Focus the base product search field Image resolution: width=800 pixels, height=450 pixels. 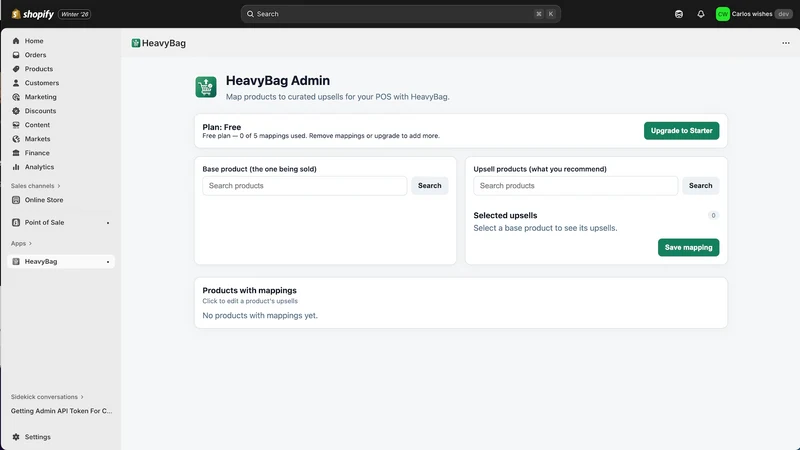coord(305,186)
